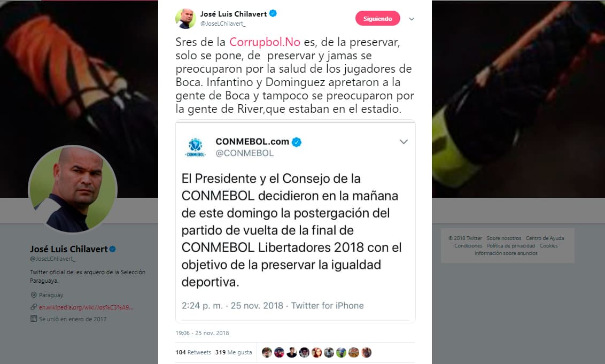Image resolution: width=605 pixels, height=364 pixels.
Task: Click the Paraguay location pin icon
Action: (34, 295)
